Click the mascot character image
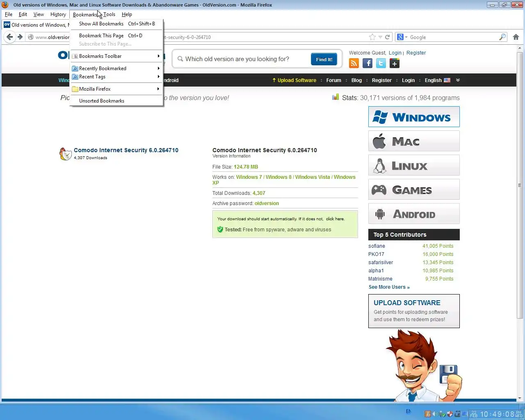Screen dimensions: 525x420 (424, 366)
